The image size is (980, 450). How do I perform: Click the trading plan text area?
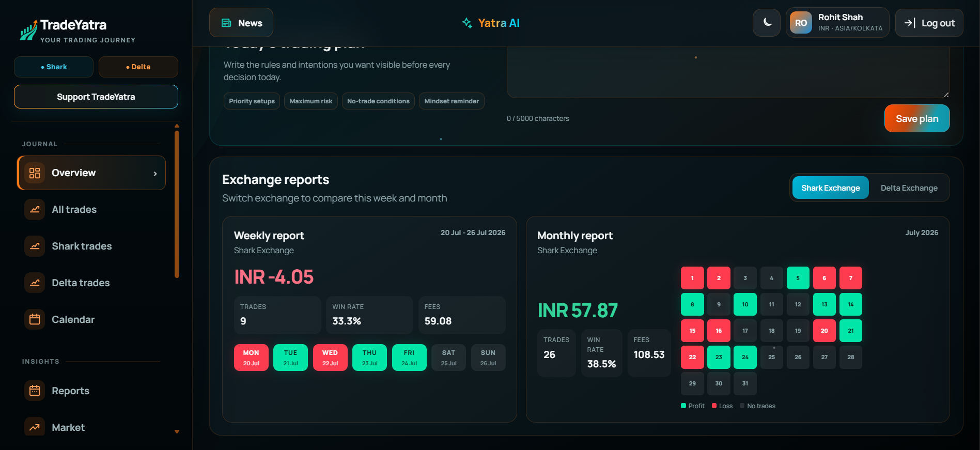pos(728,72)
